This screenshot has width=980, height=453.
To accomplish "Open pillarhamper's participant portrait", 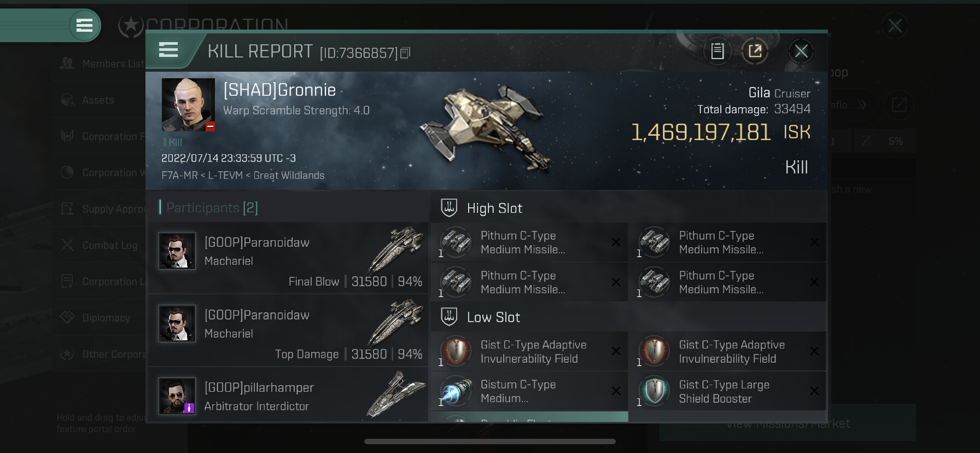I will tap(177, 396).
